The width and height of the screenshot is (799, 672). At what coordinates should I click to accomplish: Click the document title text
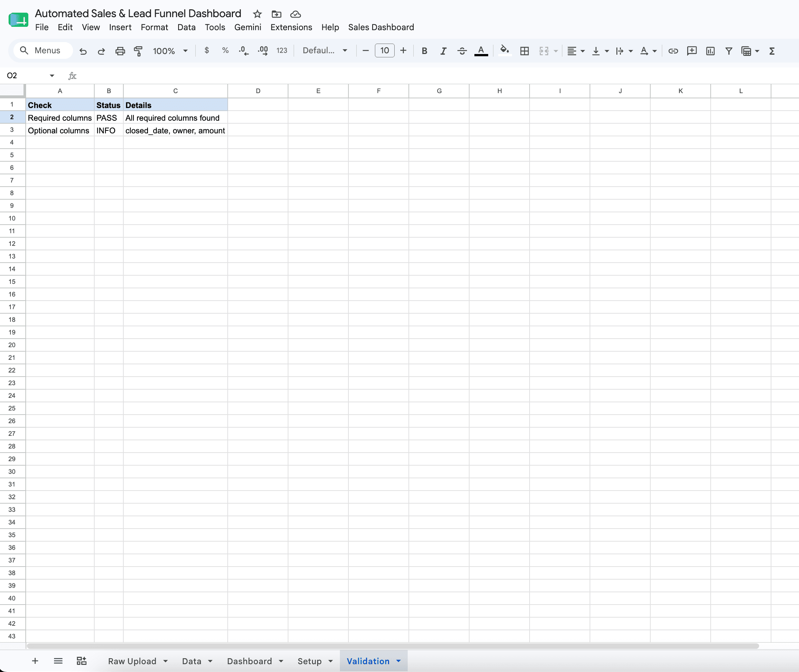[138, 13]
